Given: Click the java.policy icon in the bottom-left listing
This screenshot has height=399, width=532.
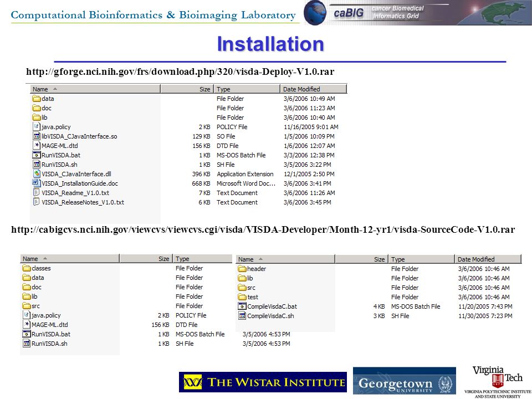Looking at the screenshot, I should 27,315.
